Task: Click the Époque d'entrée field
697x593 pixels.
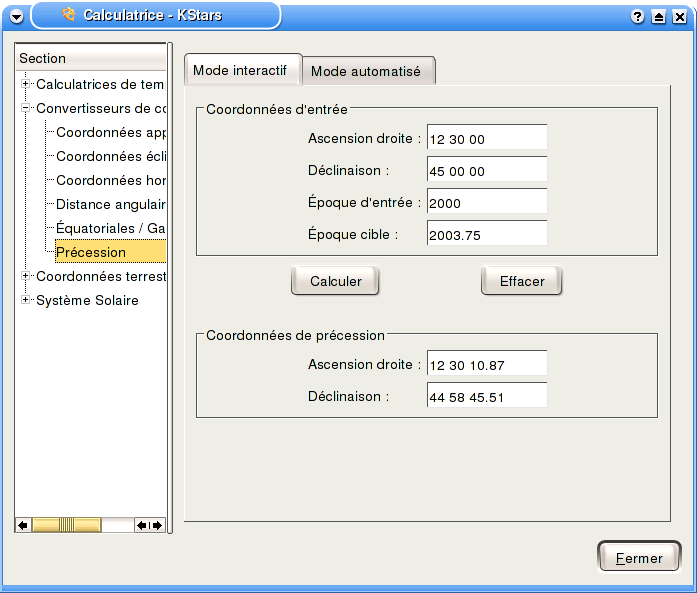Action: 486,203
